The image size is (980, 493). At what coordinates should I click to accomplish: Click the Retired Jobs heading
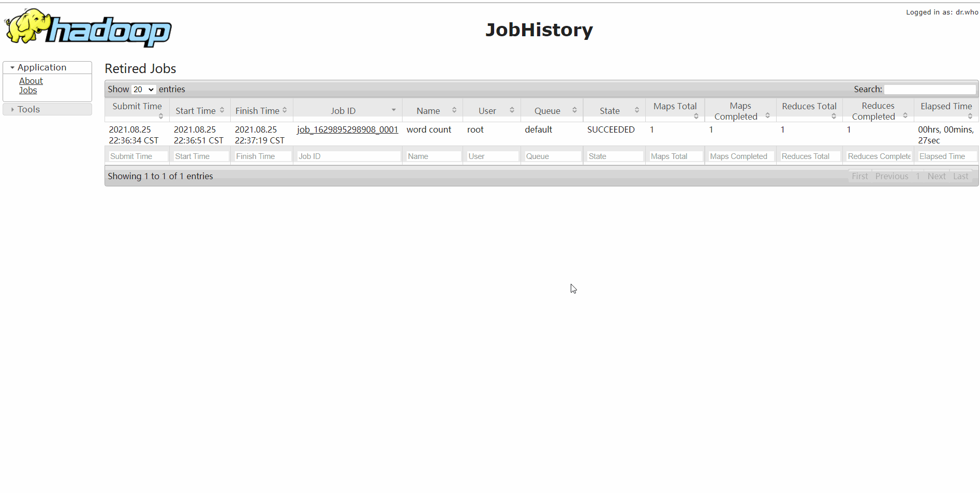tap(140, 68)
